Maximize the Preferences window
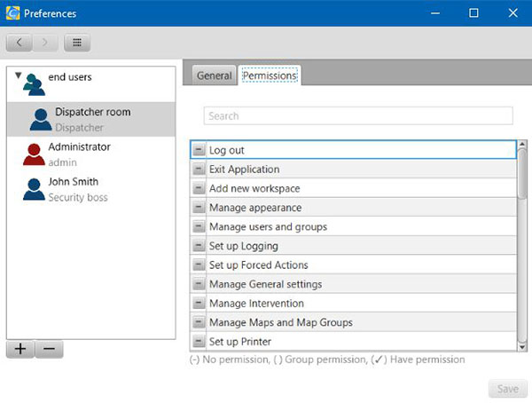 (x=473, y=13)
